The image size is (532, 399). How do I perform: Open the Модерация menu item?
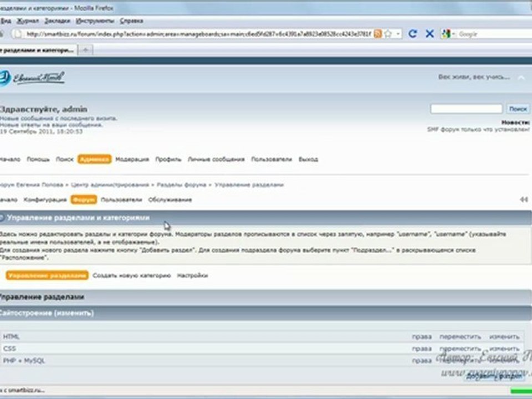[x=132, y=159]
